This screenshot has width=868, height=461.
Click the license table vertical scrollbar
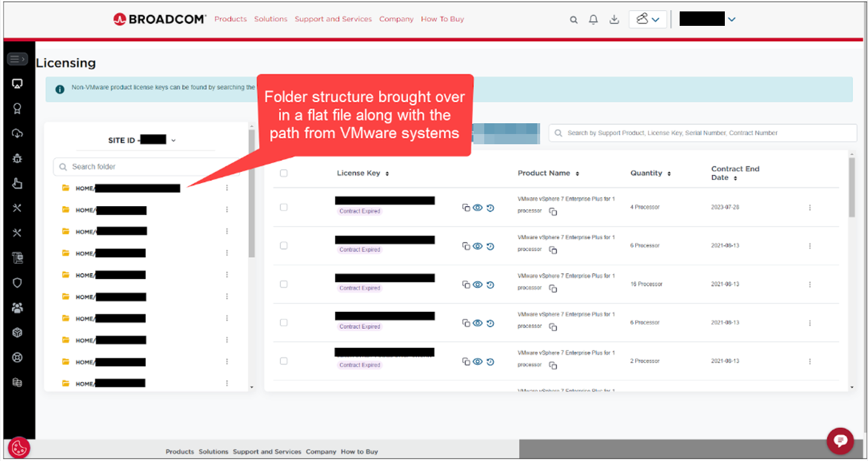[851, 186]
